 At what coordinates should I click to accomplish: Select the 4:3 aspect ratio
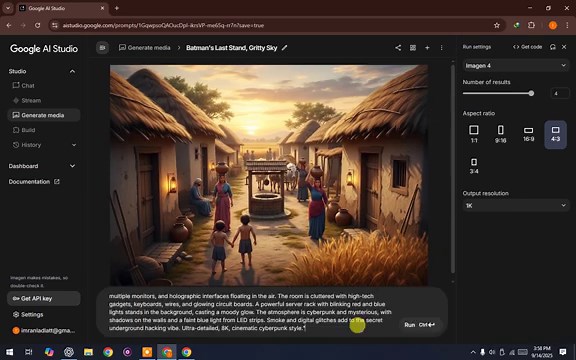[555, 134]
